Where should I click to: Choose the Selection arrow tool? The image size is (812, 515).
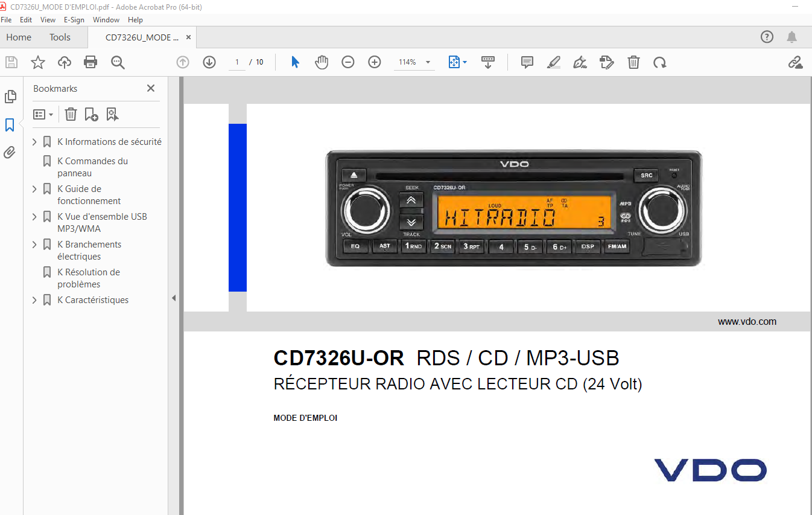point(295,62)
